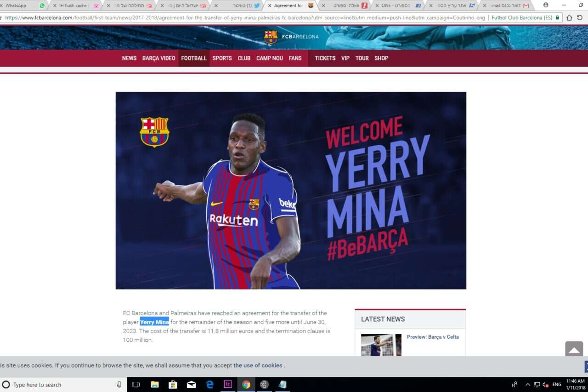Click the FC Barcelona crest logo in header
The height and width of the screenshot is (392, 588).
pos(271,37)
